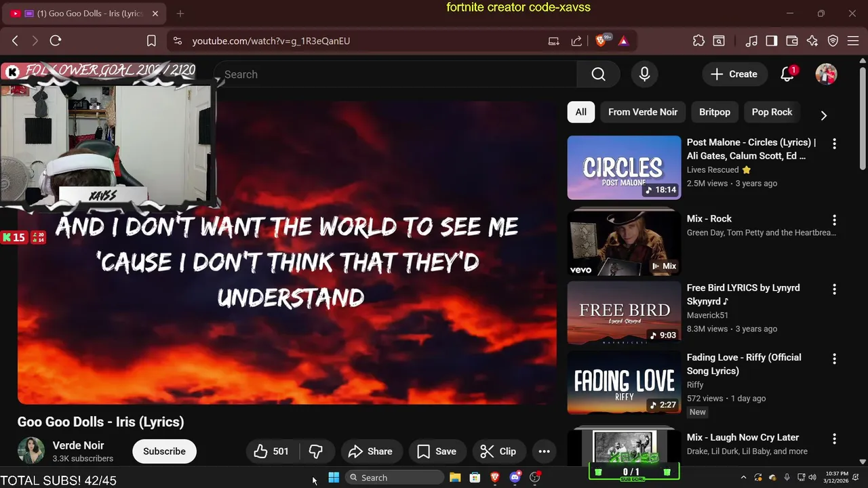Open more actions three-dot button under video
Image resolution: width=868 pixels, height=488 pixels.
pos(544,451)
